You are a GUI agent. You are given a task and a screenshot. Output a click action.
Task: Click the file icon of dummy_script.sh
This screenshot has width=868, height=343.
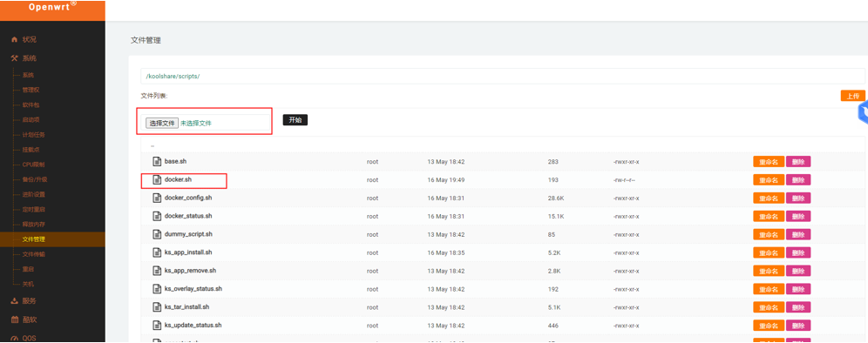click(x=157, y=234)
